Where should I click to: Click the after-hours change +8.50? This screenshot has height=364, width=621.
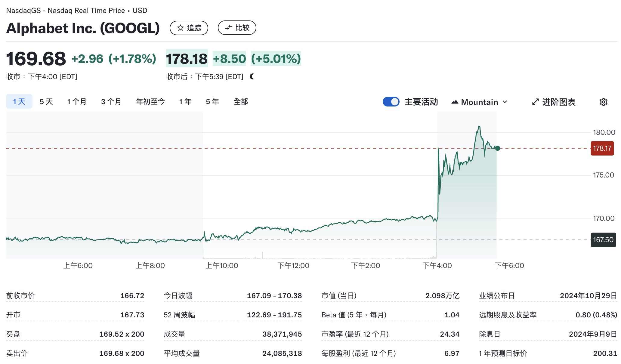click(x=230, y=59)
